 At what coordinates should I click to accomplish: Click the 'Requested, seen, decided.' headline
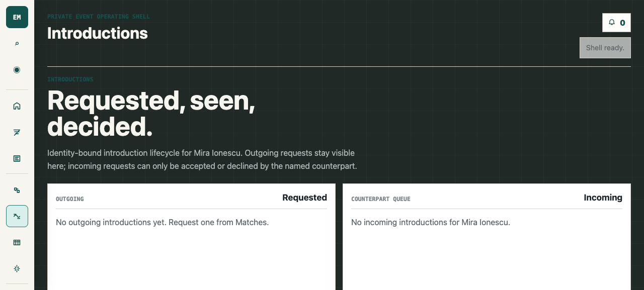pos(151,114)
